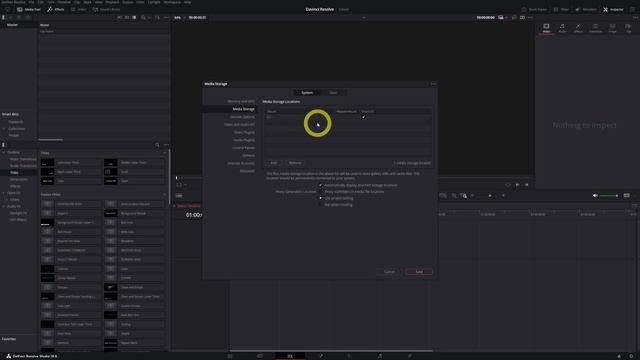Image resolution: width=640 pixels, height=360 pixels.
Task: Open the Mixer panel
Action: (x=561, y=9)
